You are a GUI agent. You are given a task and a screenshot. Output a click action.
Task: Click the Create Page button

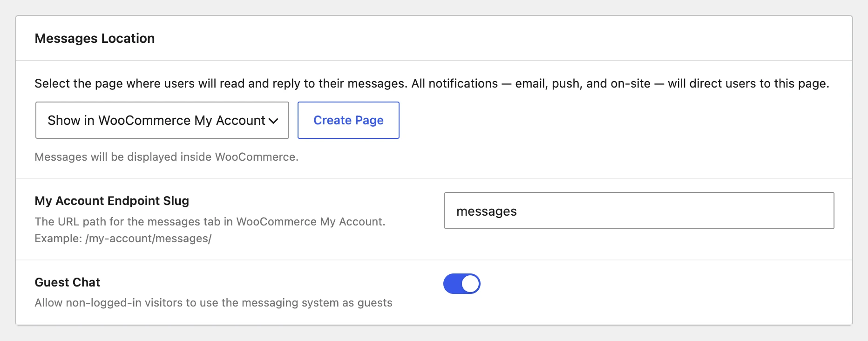coord(348,120)
